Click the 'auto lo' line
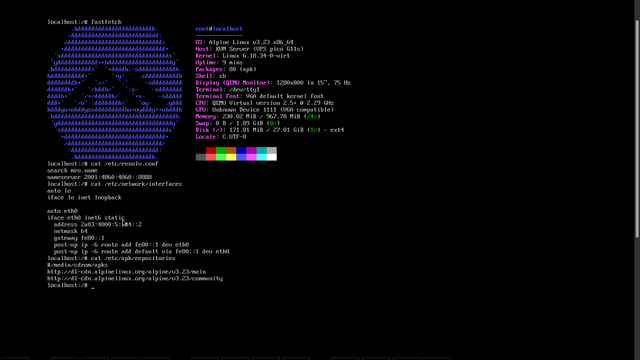This screenshot has width=640, height=360. point(59,191)
